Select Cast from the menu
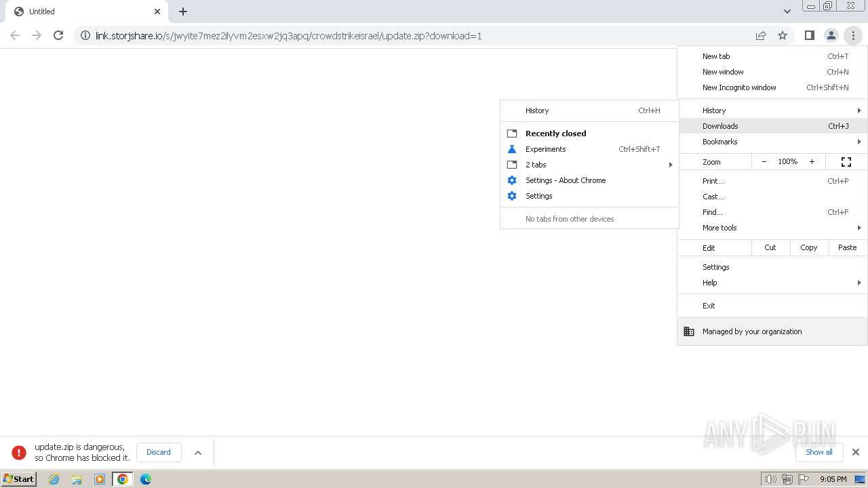The width and height of the screenshot is (868, 488). click(772, 197)
